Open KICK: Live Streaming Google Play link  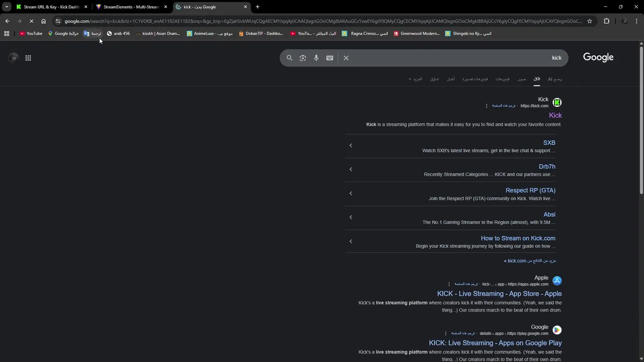point(496,343)
